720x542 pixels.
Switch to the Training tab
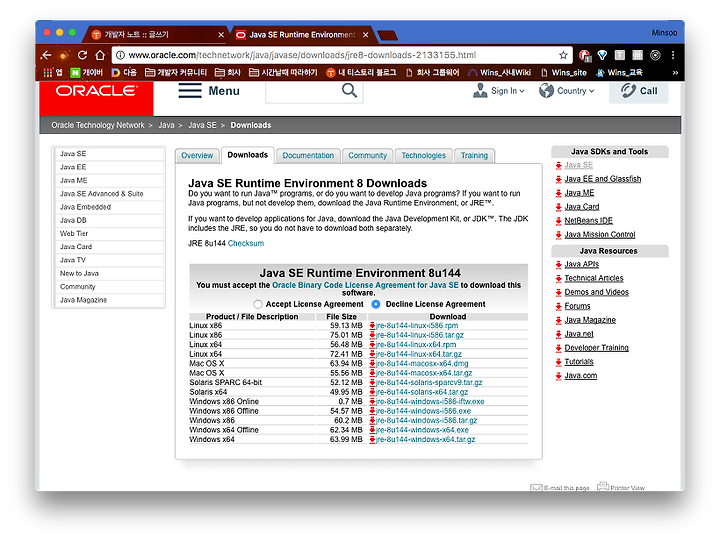pyautogui.click(x=474, y=156)
